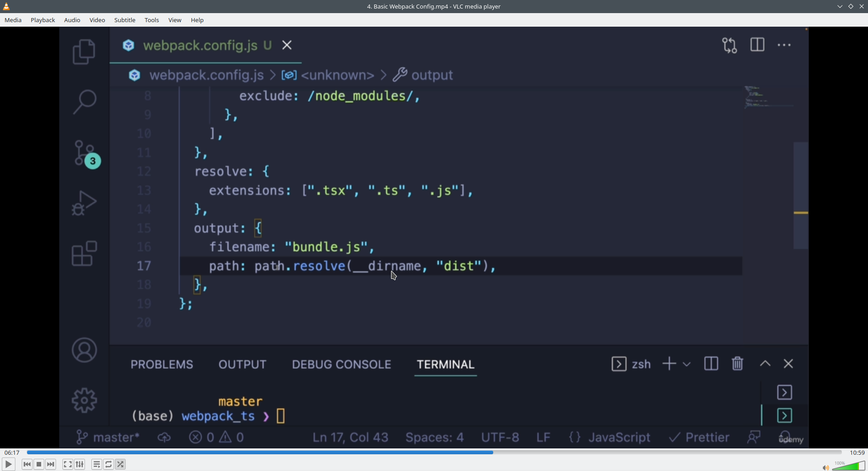
Task: Seek within the video progress slider
Action: click(x=434, y=452)
